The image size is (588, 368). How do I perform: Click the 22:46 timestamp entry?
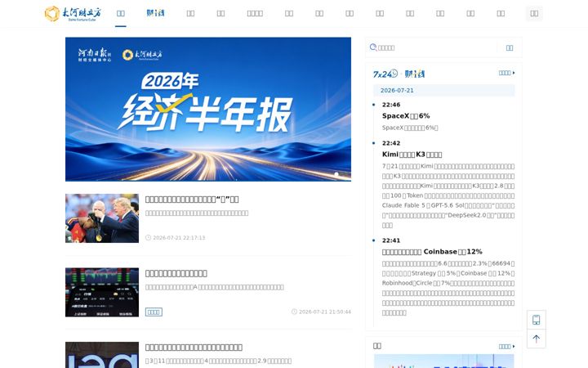pyautogui.click(x=391, y=105)
